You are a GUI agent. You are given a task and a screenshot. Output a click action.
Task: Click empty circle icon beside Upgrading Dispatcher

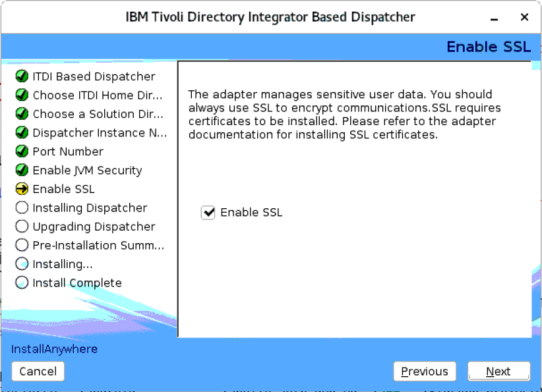[x=22, y=226]
